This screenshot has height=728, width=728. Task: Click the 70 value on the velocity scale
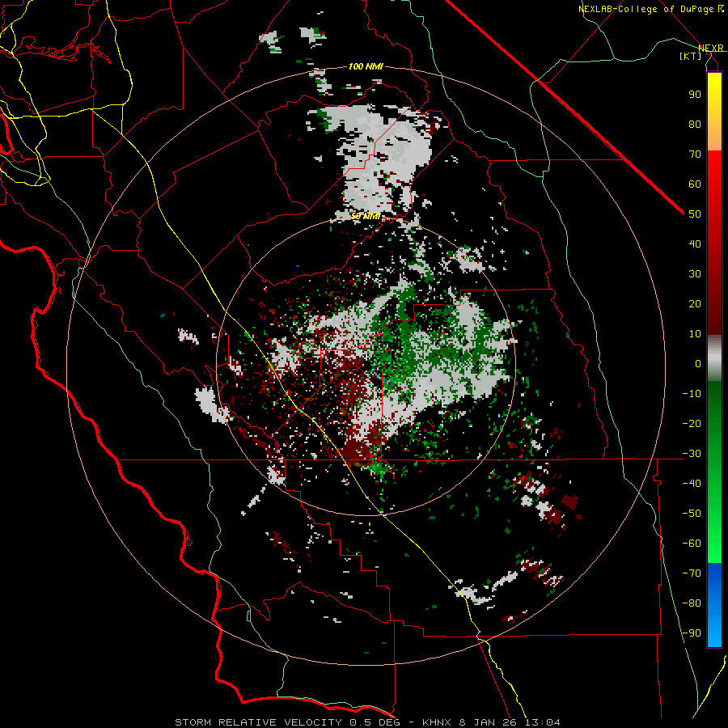point(695,154)
